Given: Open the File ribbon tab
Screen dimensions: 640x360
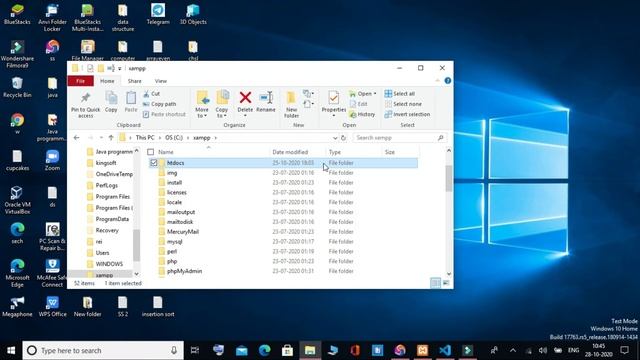Looking at the screenshot, I should (x=80, y=81).
